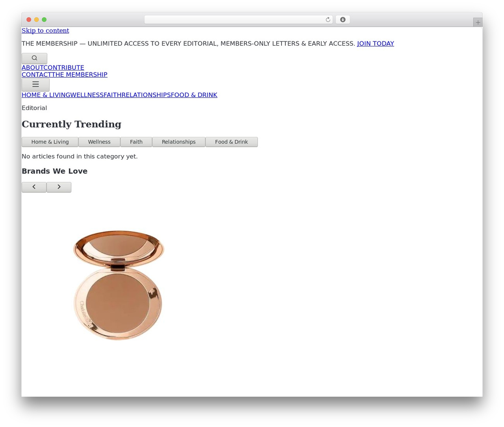This screenshot has width=504, height=427.
Task: Open THE MEMBERSHIP navigation link
Action: (80, 75)
